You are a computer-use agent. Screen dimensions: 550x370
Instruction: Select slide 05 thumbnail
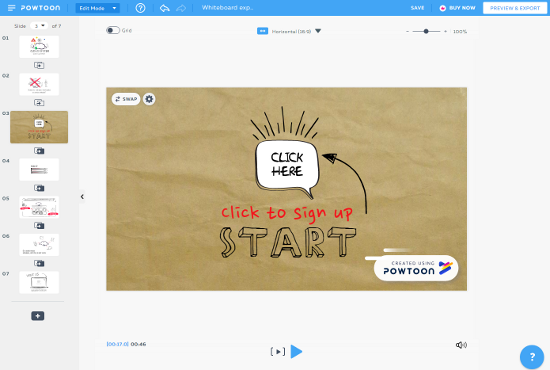tap(39, 207)
